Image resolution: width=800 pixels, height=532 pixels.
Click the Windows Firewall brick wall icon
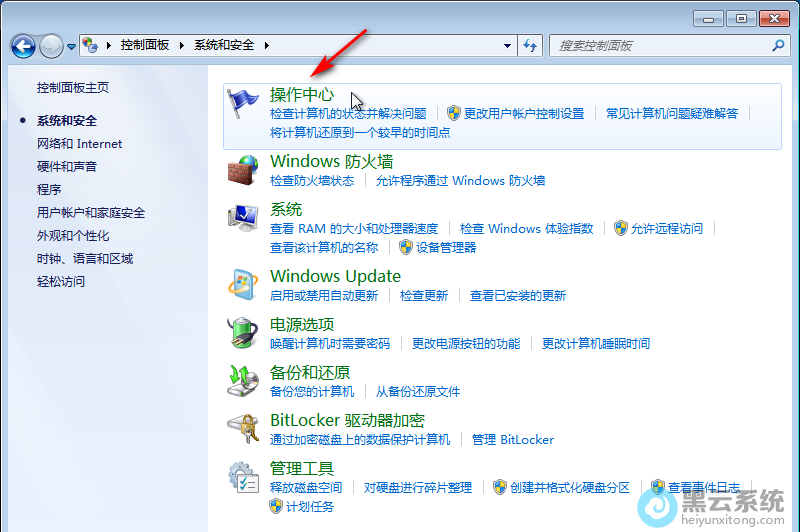pyautogui.click(x=244, y=170)
